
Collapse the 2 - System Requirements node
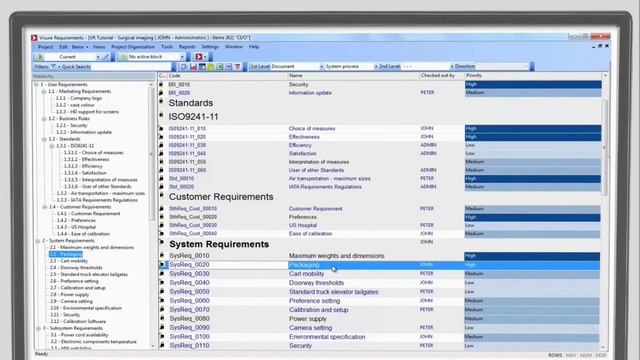(38, 241)
